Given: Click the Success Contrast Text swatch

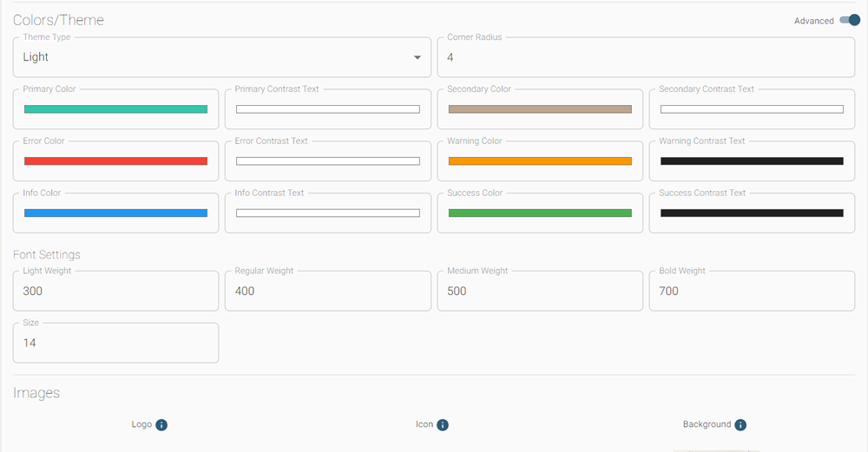Looking at the screenshot, I should coord(752,213).
